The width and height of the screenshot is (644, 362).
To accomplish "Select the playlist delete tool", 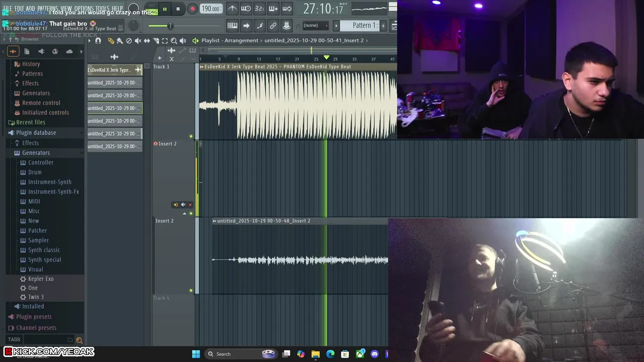I will 129,41.
